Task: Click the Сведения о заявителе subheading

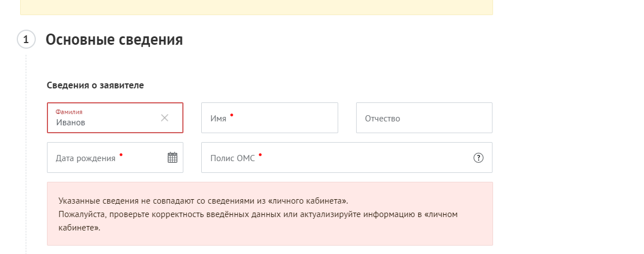Action: (96, 86)
